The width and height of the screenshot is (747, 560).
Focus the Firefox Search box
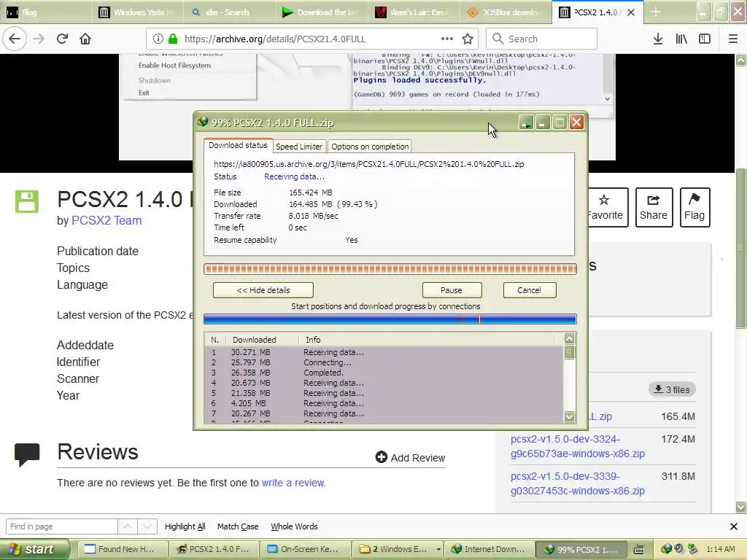click(542, 39)
